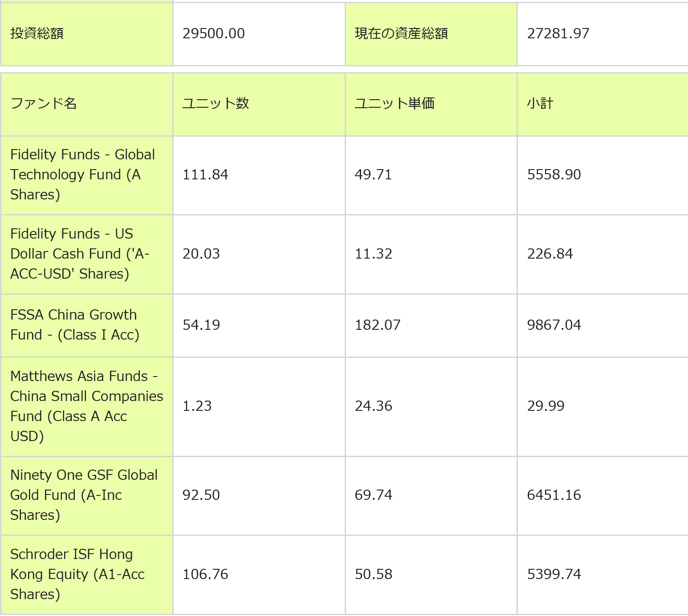Select the FSSA China Growth Fund row

(74, 325)
